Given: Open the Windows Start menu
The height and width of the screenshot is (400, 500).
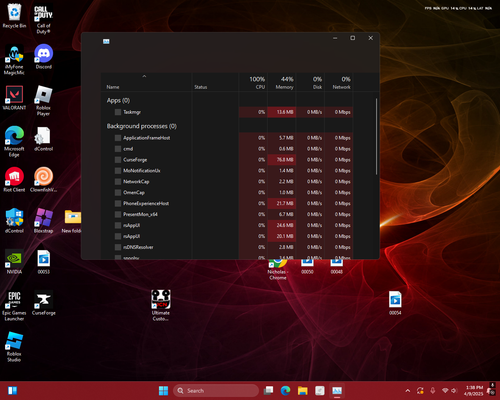Looking at the screenshot, I should (163, 390).
